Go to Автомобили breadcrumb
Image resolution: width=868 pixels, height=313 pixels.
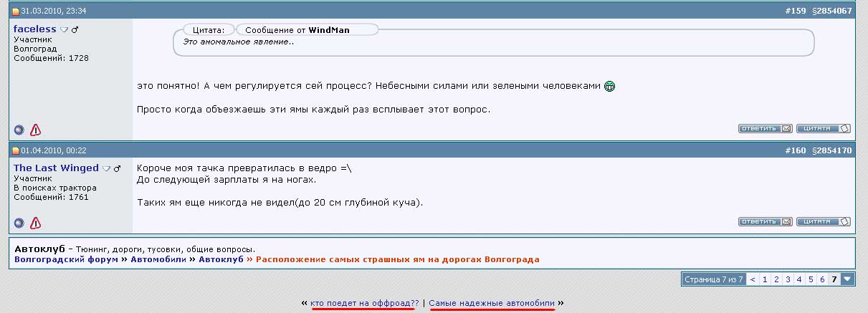click(x=158, y=259)
